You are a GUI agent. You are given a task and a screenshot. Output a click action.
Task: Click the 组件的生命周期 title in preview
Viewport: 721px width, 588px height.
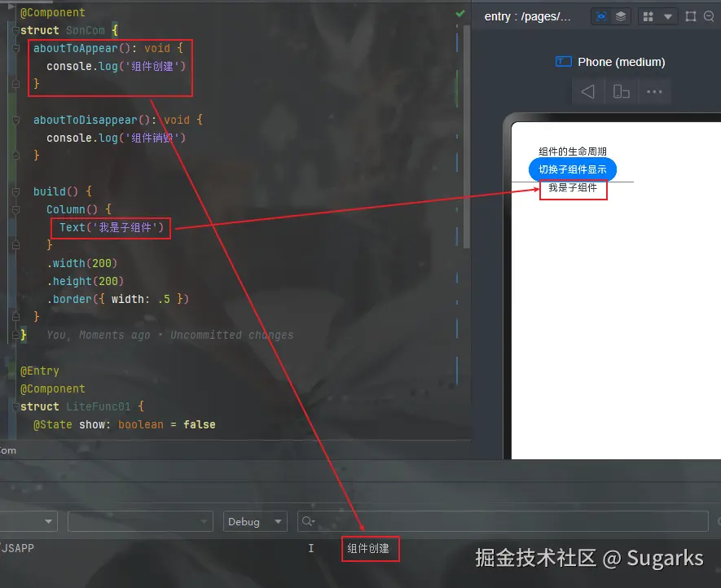[573, 151]
